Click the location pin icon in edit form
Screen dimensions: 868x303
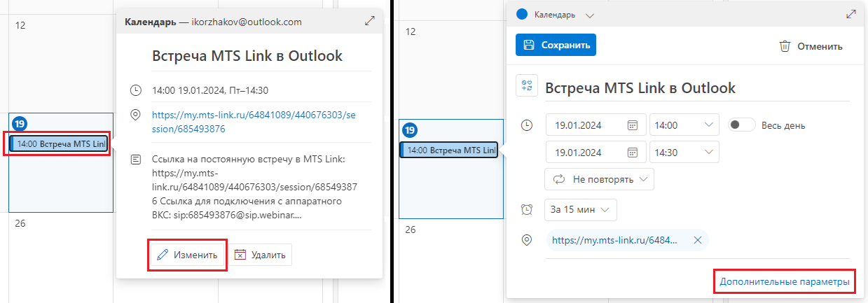(x=527, y=240)
